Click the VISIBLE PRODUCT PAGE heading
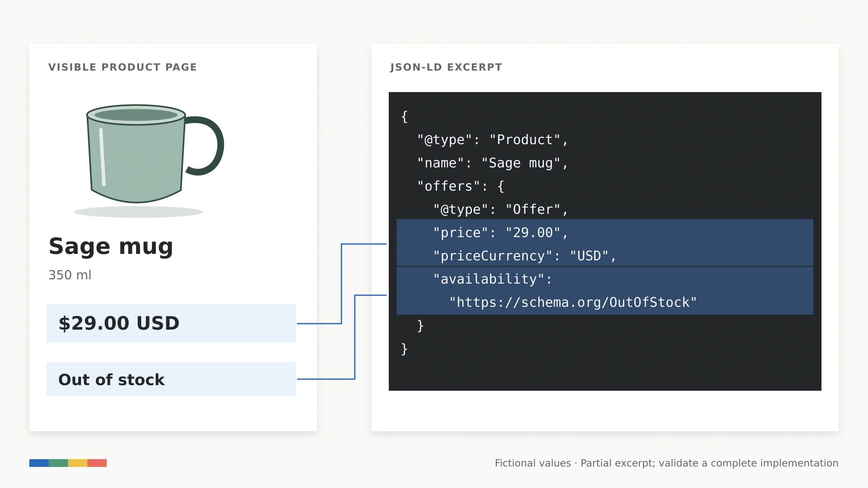This screenshot has width=868, height=488. coord(122,67)
